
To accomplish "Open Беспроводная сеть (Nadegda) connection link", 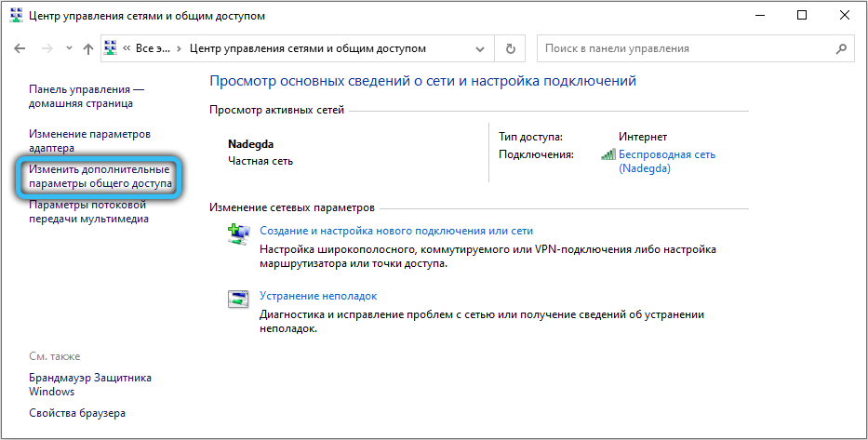I will [x=666, y=161].
